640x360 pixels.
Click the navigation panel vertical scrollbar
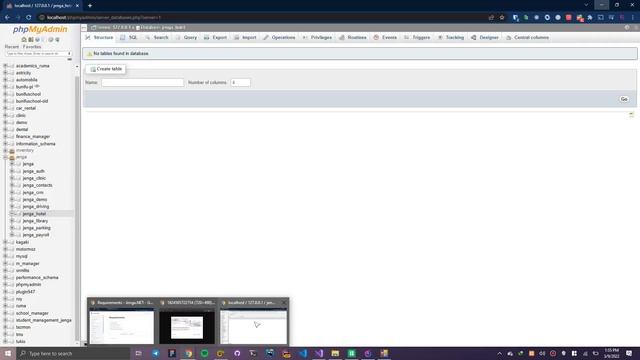[x=77, y=204]
